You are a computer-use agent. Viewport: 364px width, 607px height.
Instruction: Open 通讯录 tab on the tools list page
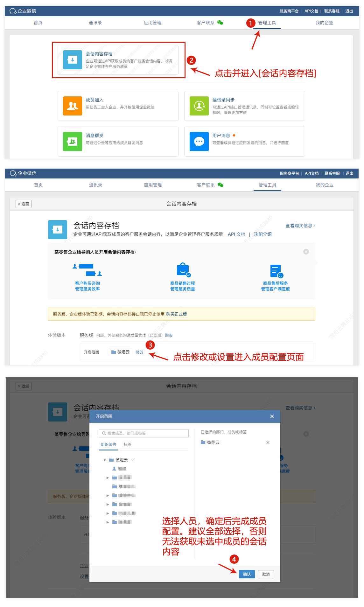(95, 23)
